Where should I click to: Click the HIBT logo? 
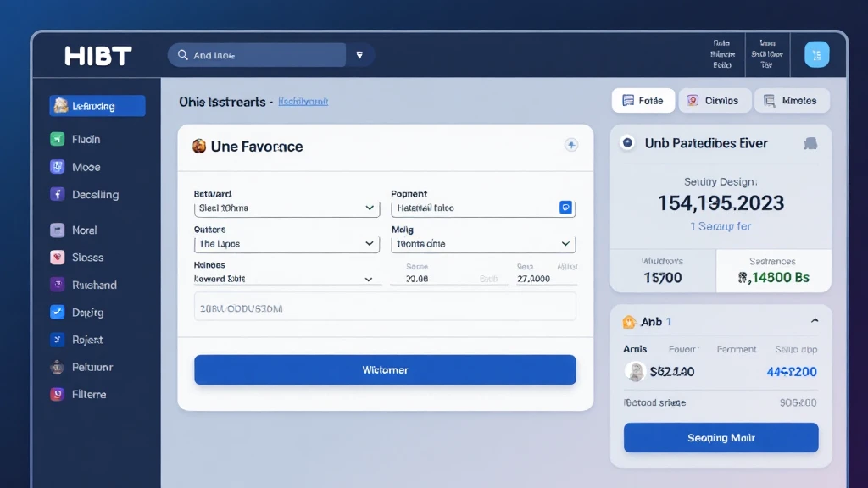pos(96,56)
